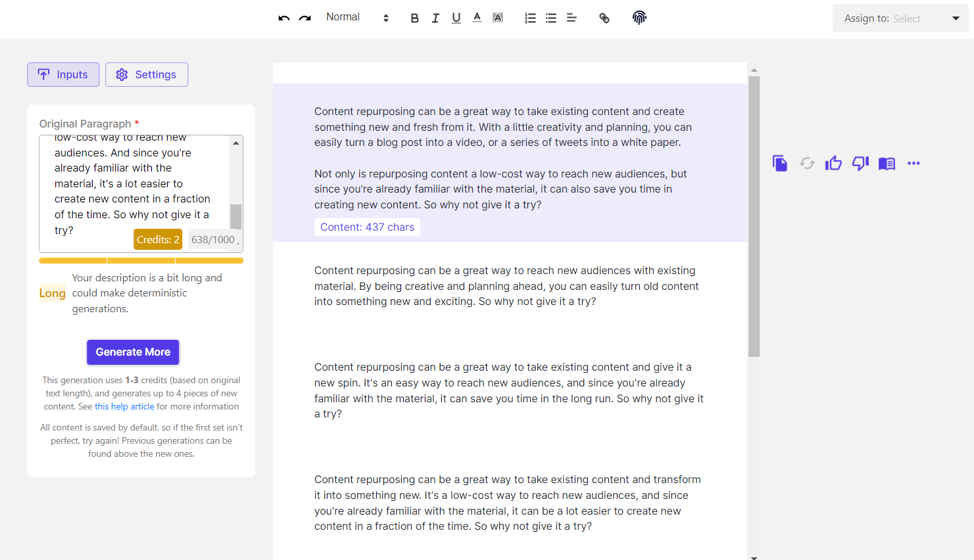Copy the generated content with copy icon
Viewport: 974px width, 560px height.
point(780,163)
